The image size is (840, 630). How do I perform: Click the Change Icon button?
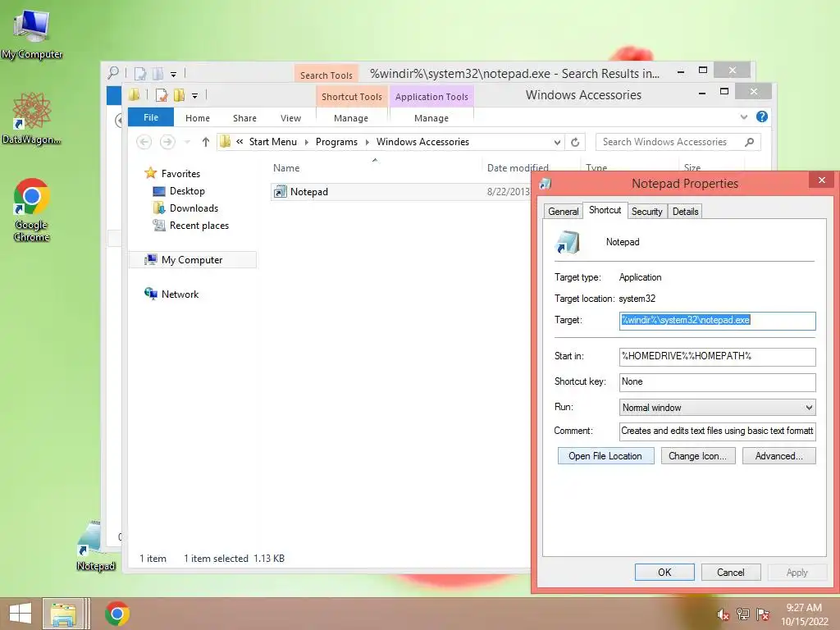click(697, 456)
